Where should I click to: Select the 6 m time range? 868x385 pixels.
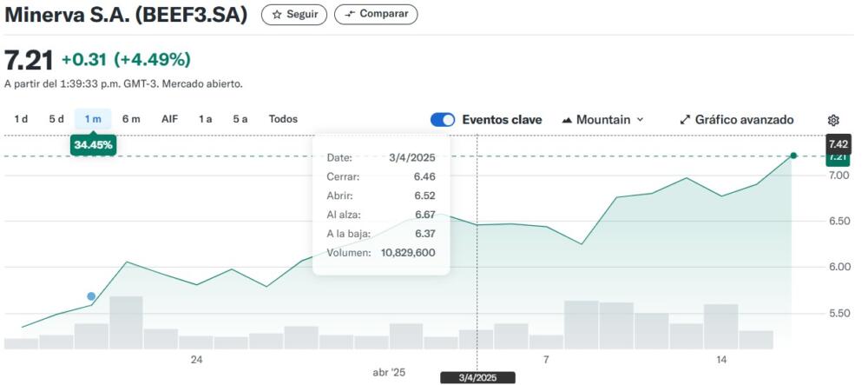(x=131, y=119)
